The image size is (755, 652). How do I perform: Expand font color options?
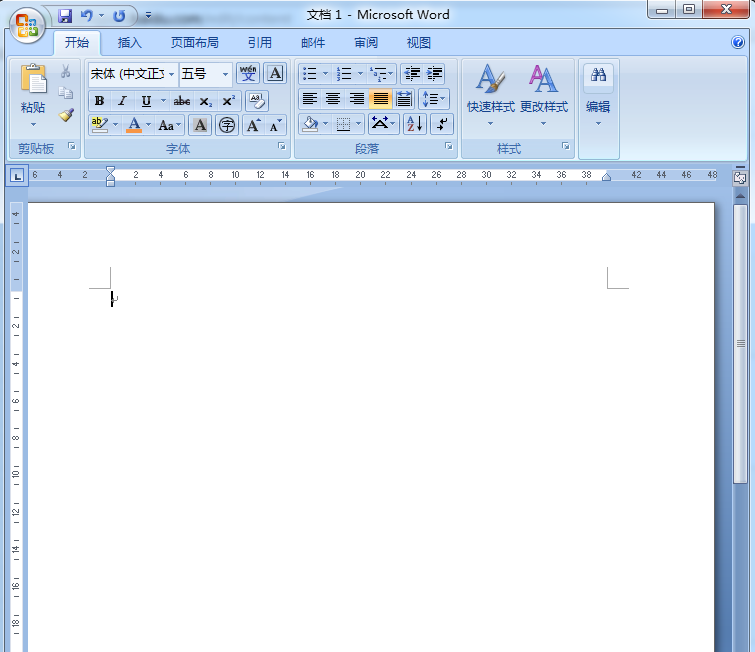tap(148, 125)
